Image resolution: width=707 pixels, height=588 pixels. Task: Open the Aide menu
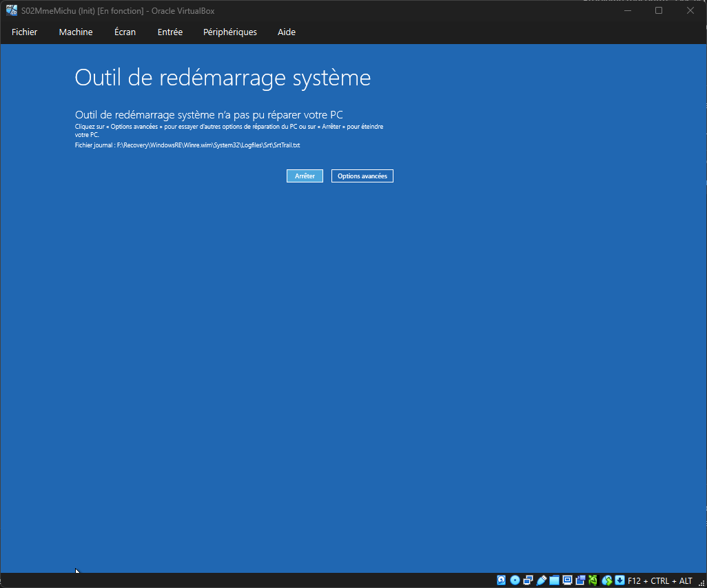click(x=287, y=32)
